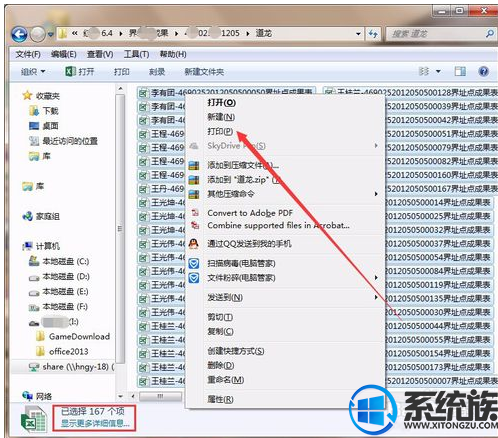This screenshot has width=498, height=438.
Task: Click the change view icon
Action: click(x=424, y=71)
